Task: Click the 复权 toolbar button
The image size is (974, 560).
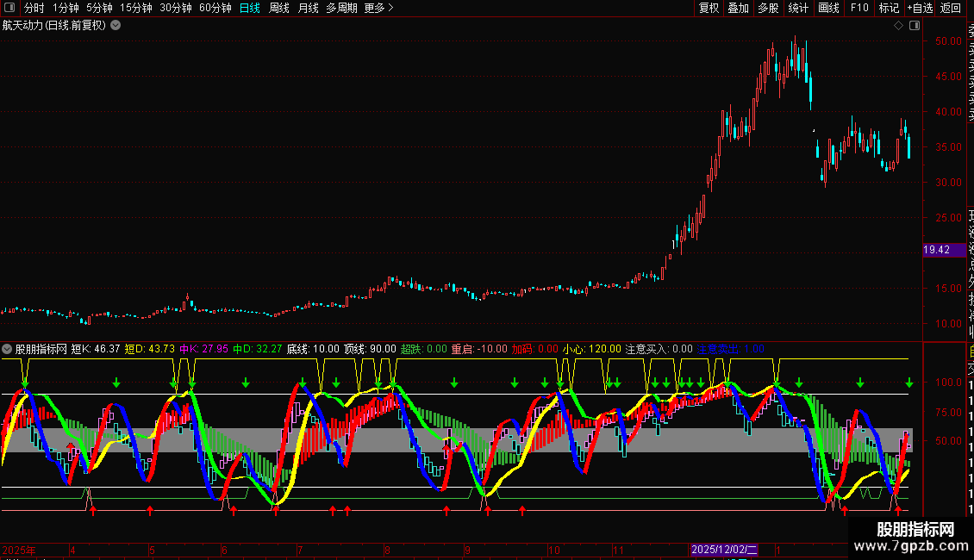Action: coord(709,8)
